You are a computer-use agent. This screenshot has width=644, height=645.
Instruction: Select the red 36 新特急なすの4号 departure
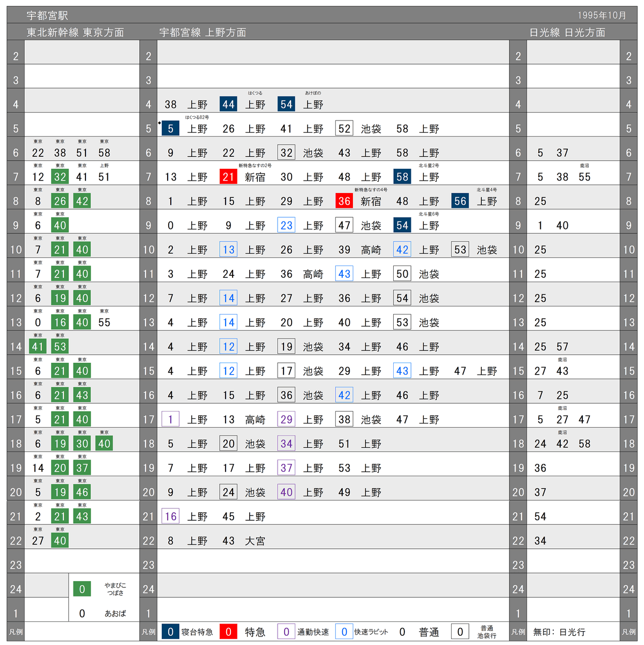[344, 201]
